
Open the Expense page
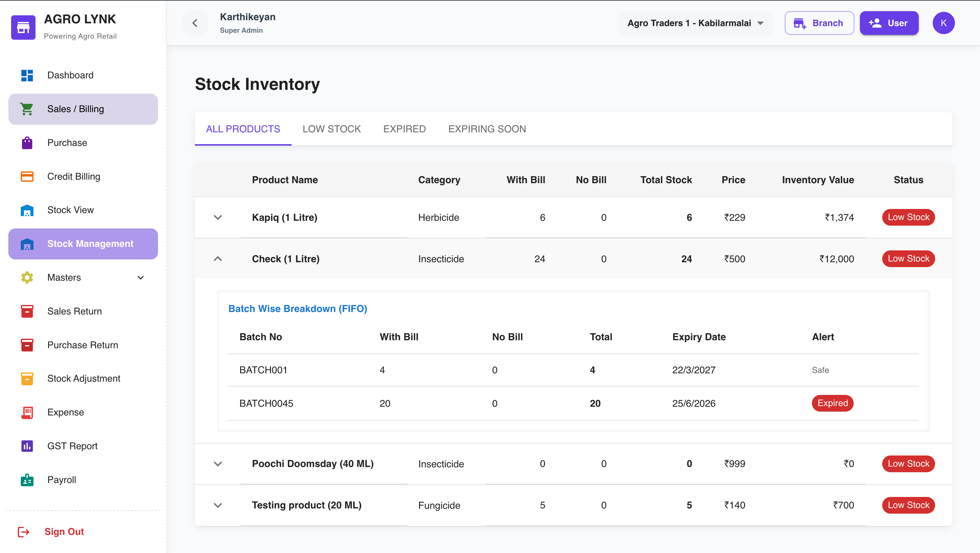83,413
